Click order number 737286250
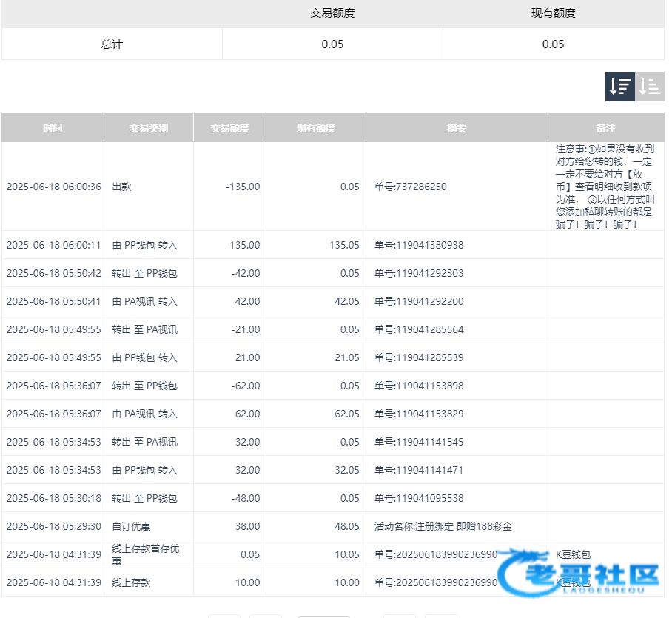 coord(410,187)
